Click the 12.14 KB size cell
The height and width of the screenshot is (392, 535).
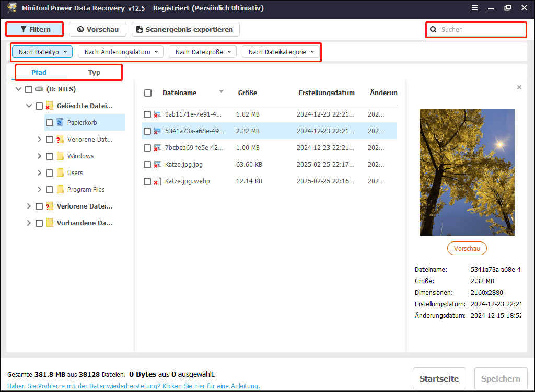tap(249, 181)
